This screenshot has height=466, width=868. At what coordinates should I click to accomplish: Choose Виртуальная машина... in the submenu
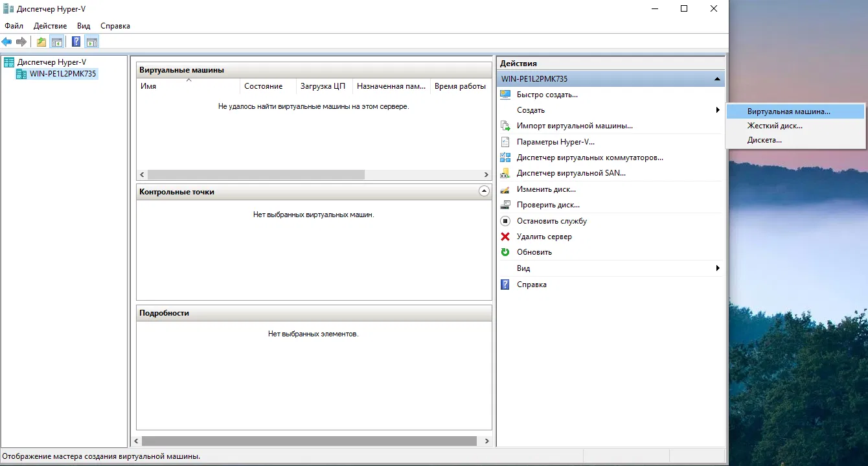tap(795, 111)
